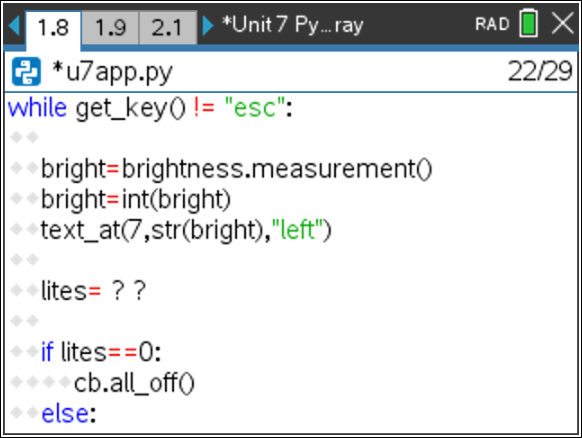Select the active 1.8 page tab

pyautogui.click(x=53, y=28)
